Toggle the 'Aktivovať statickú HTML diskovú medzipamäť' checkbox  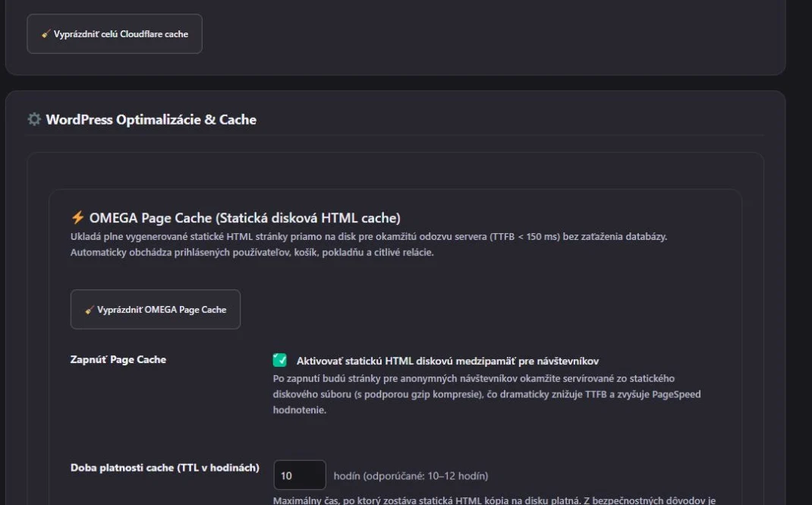[279, 360]
